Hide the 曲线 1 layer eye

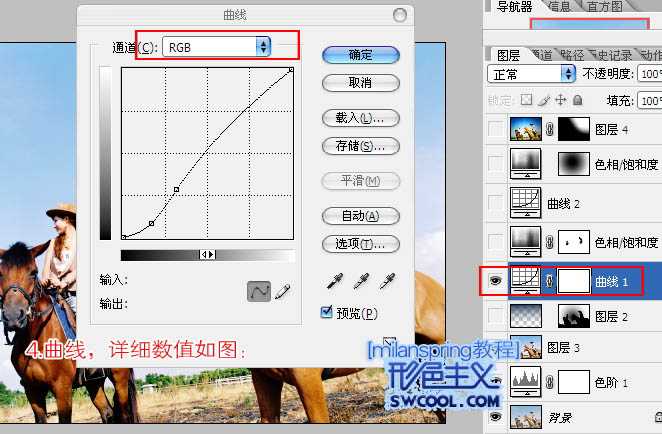click(x=495, y=280)
